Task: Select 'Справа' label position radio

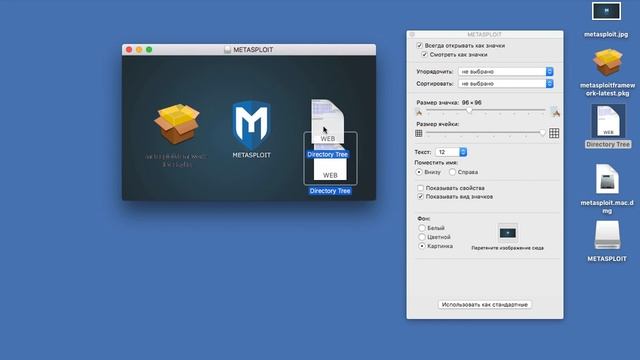Action: click(x=452, y=172)
